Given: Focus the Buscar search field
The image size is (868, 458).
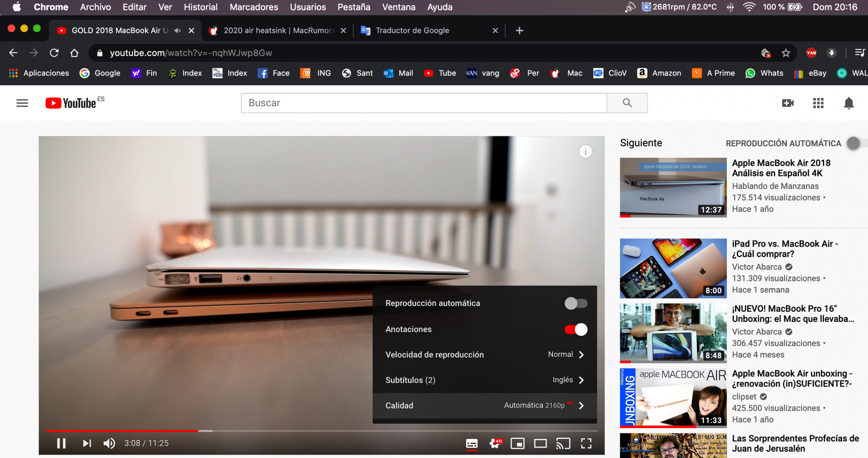Looking at the screenshot, I should click(x=424, y=103).
